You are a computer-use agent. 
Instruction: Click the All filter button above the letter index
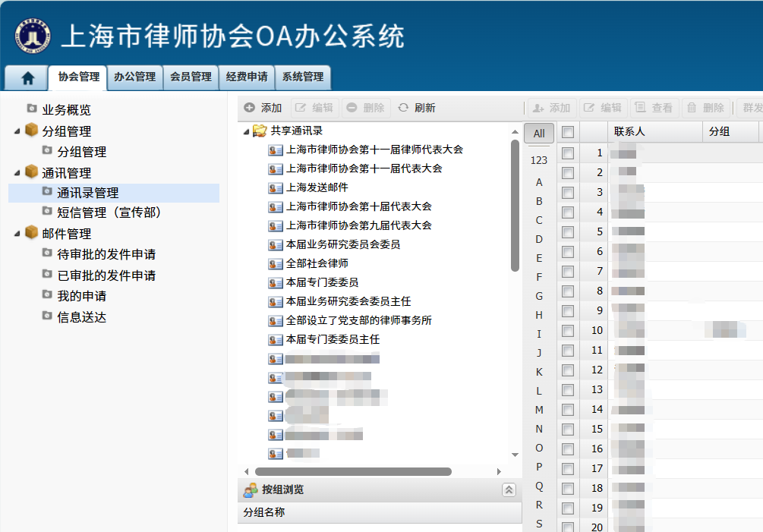[538, 133]
